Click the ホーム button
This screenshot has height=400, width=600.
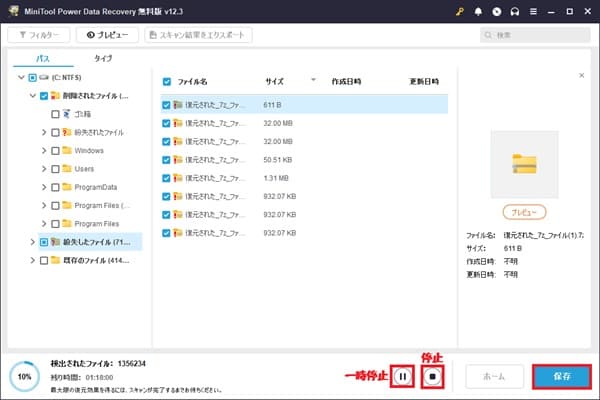pos(494,377)
